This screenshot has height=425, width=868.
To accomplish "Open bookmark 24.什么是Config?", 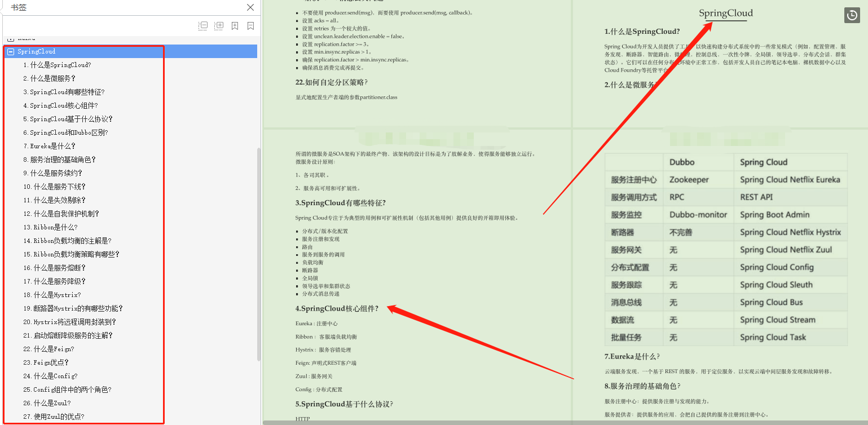I will [50, 376].
